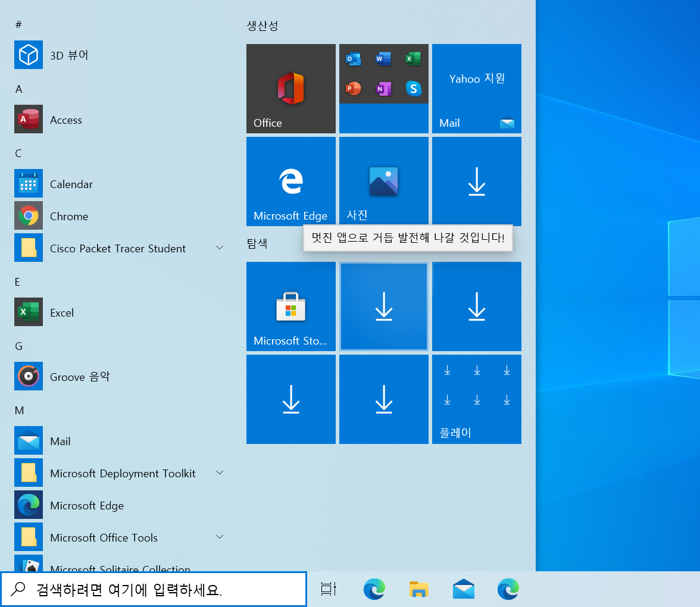Click the A letter header
The width and height of the screenshot is (700, 607).
pyautogui.click(x=19, y=89)
